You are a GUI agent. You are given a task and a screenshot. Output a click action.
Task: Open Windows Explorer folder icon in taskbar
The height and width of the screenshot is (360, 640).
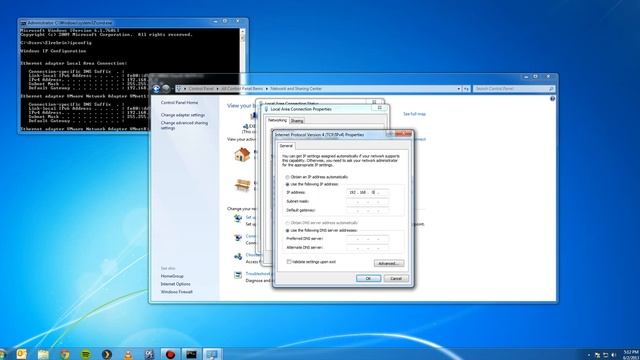(x=43, y=354)
